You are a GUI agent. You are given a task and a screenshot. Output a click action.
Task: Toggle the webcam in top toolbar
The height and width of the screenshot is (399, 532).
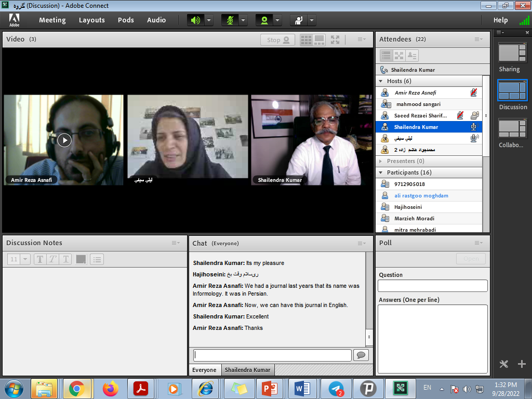[x=264, y=20]
